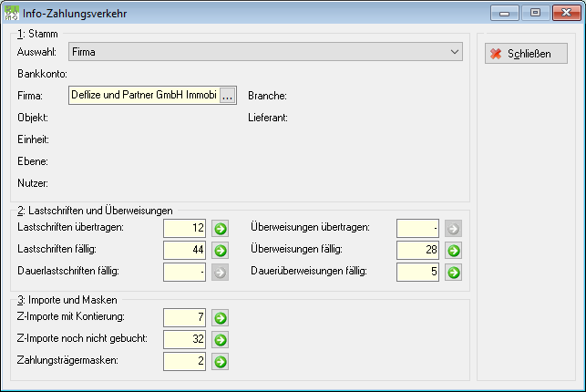Image resolution: width=586 pixels, height=392 pixels.
Task: Click green arrow next to Lastschriften fällig
Action: tap(221, 251)
